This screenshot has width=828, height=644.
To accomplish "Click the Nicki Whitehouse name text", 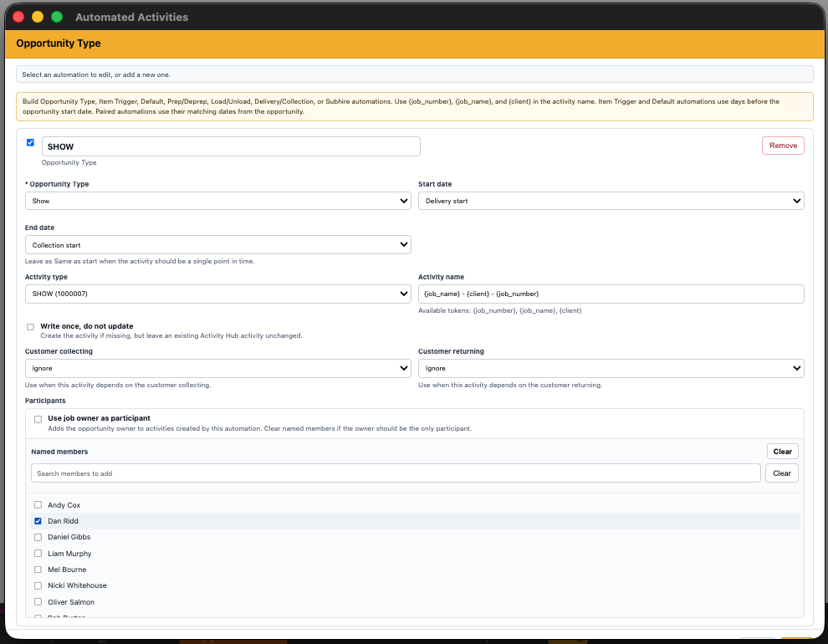I will tap(77, 585).
